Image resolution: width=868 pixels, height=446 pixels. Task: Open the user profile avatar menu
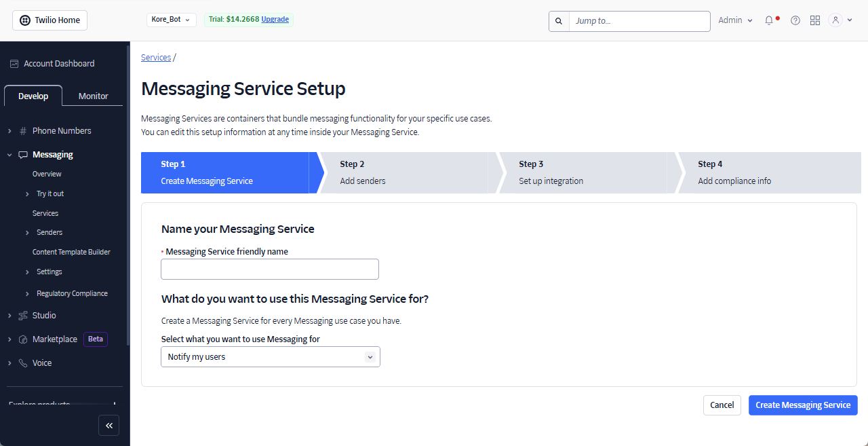coord(840,20)
